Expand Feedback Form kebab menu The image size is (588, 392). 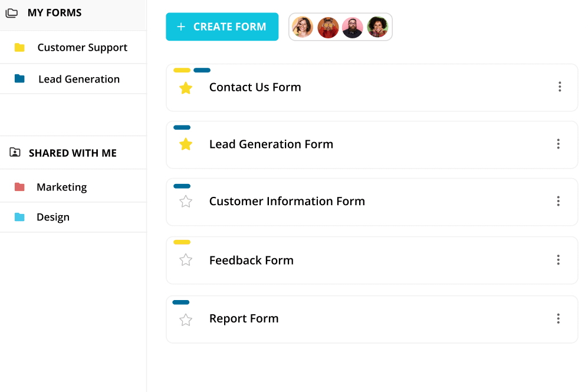coord(558,260)
